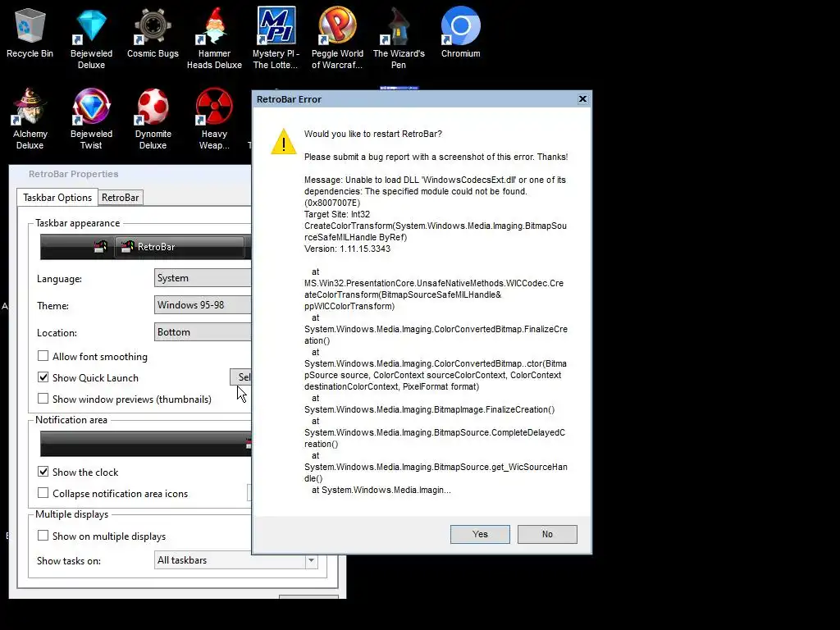This screenshot has height=630, width=840.
Task: Uncheck Show Quick Launch option
Action: (43, 377)
